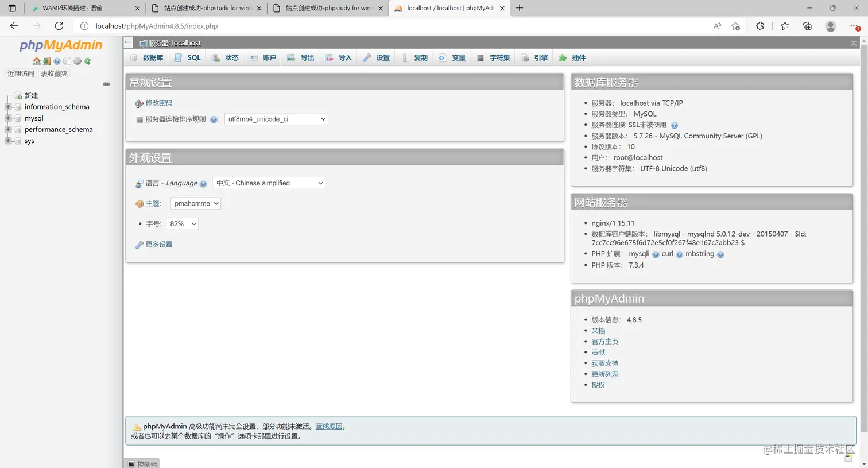This screenshot has height=468, width=868.
Task: Click the phpMyAdmin home icon
Action: tap(37, 61)
